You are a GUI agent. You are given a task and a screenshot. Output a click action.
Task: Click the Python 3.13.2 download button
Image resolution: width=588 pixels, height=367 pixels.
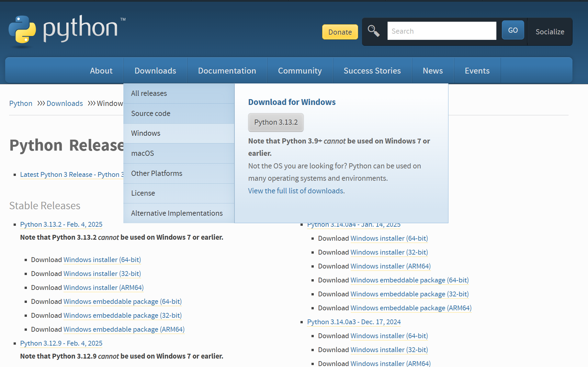tap(276, 122)
